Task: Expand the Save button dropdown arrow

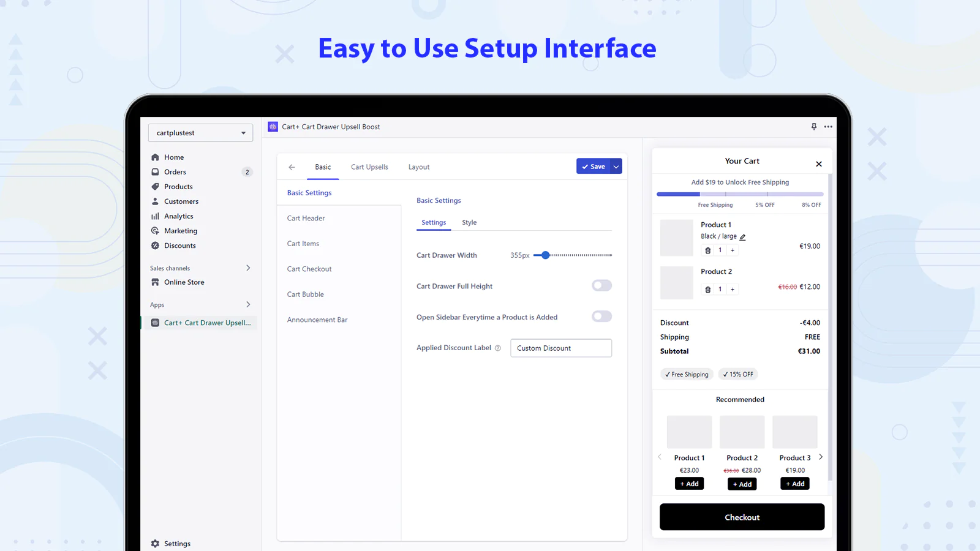Action: point(616,167)
